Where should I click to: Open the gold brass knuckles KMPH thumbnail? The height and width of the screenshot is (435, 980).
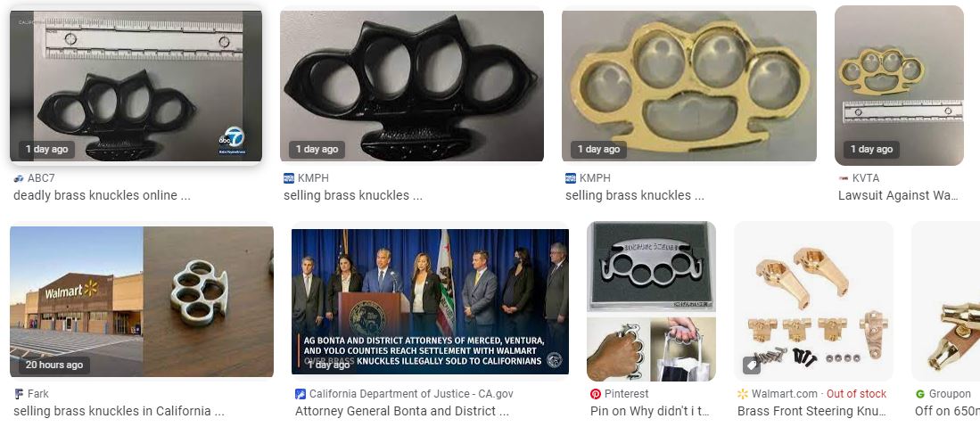[x=688, y=86]
